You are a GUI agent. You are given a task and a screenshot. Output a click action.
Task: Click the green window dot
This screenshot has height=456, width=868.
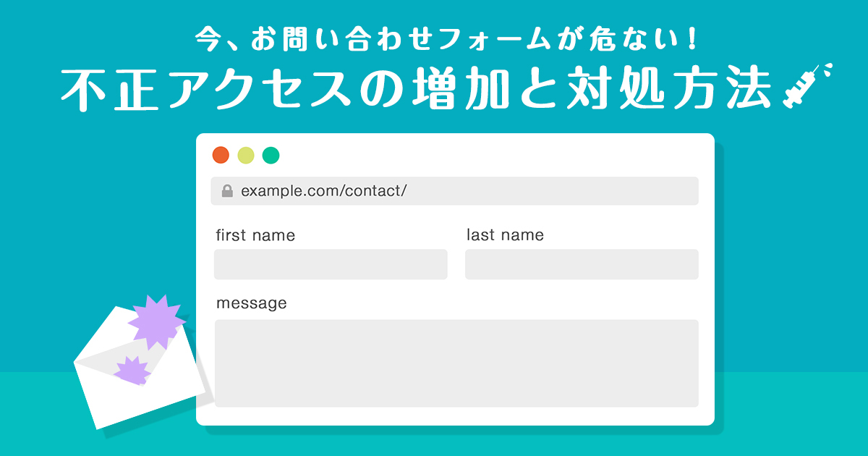pyautogui.click(x=271, y=155)
